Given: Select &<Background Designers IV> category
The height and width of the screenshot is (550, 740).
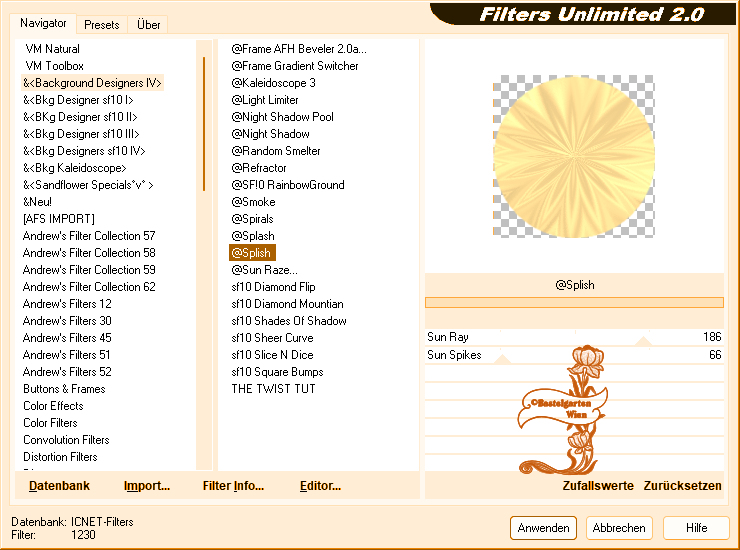Looking at the screenshot, I should coord(92,83).
